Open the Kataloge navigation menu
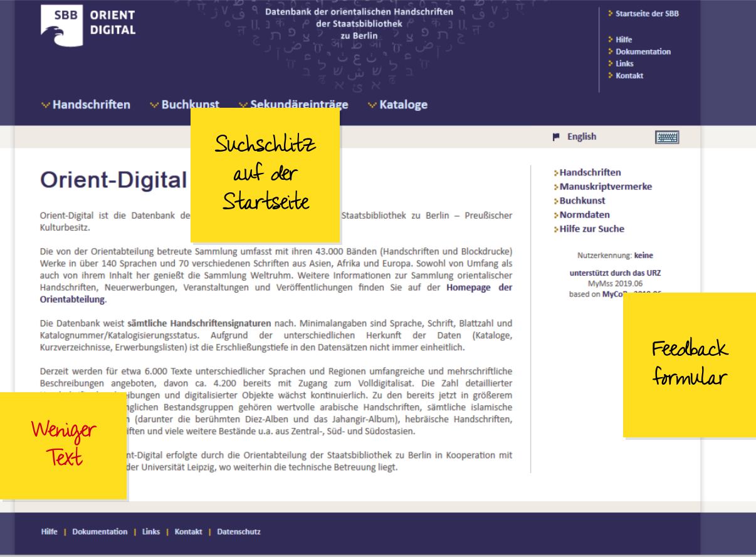Screen dimensions: 756x557 [404, 105]
